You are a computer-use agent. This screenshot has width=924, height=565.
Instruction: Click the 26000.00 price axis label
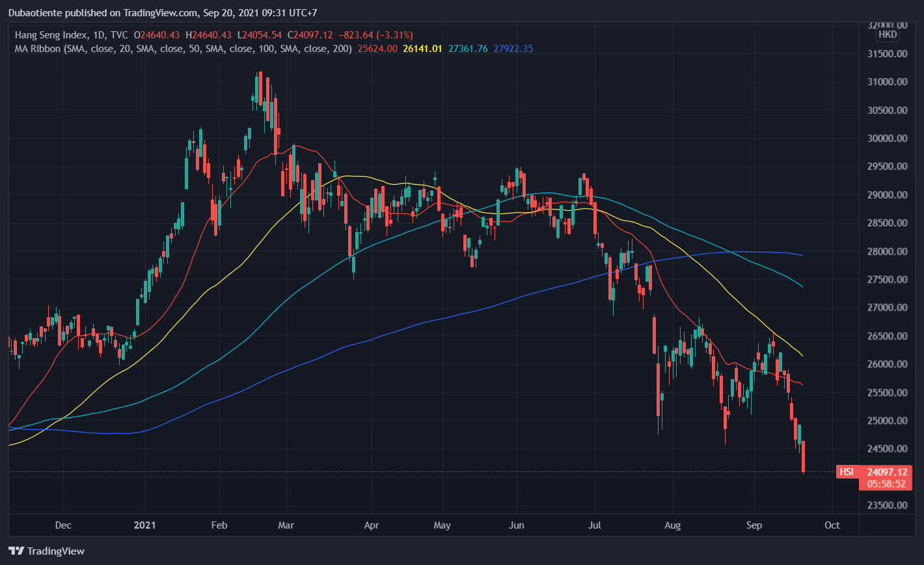(x=887, y=364)
